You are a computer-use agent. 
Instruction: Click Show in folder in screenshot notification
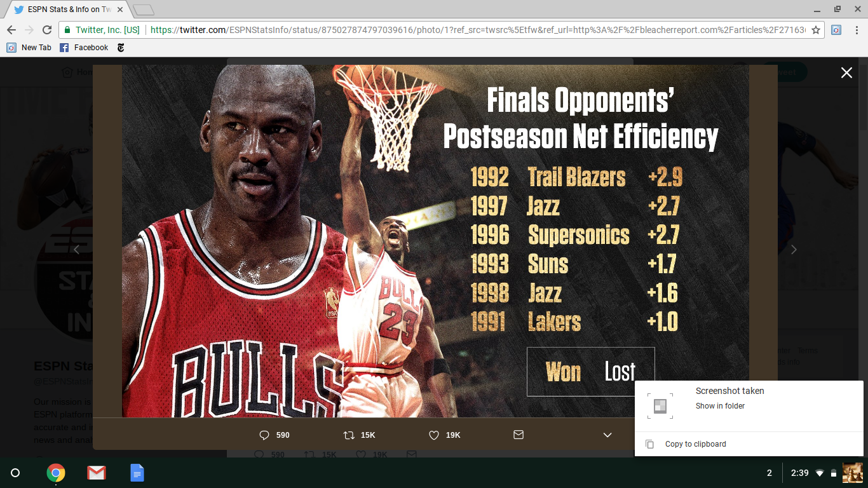coord(720,406)
